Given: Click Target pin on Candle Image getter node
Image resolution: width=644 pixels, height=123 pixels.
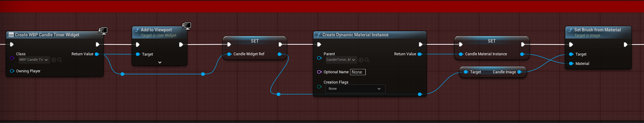Looking at the screenshot, I should (466, 72).
